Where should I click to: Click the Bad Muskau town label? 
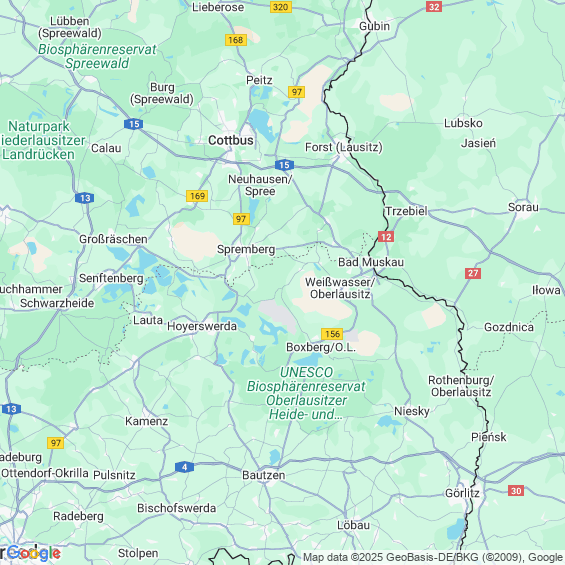[x=371, y=262]
